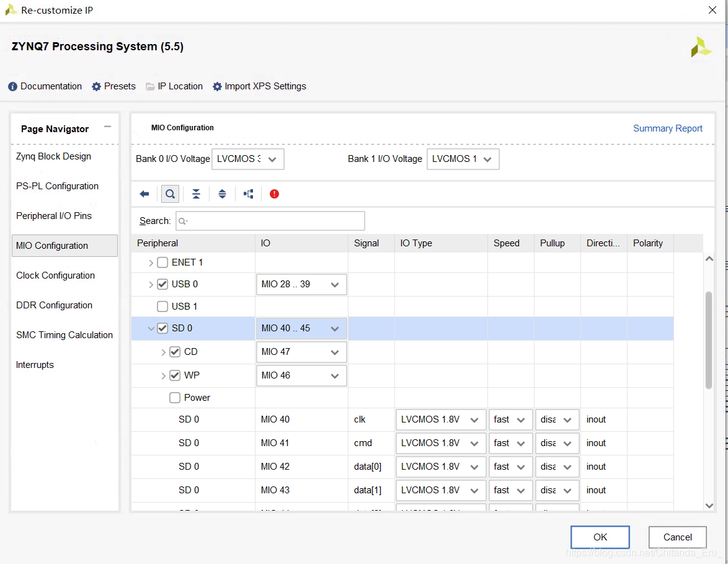This screenshot has height=564, width=728.
Task: Select the cmd signal cell
Action: 371,443
